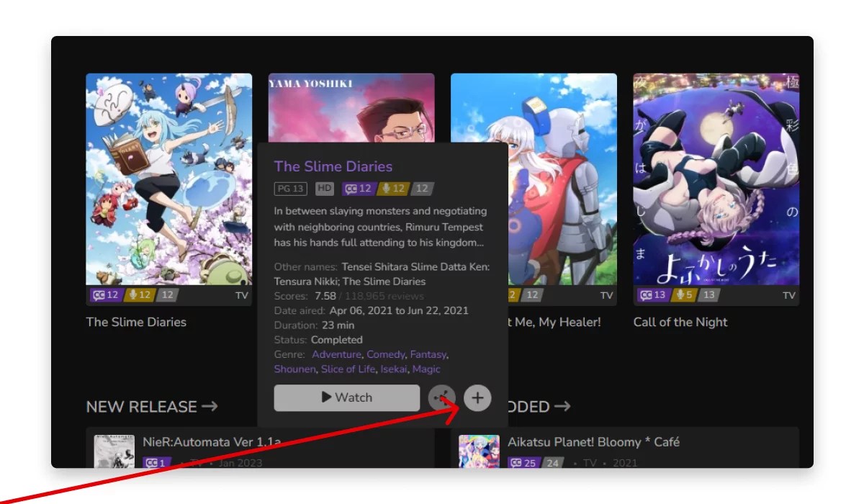Screen dimensions: 864x504
Task: Click the Completed status text
Action: (337, 340)
